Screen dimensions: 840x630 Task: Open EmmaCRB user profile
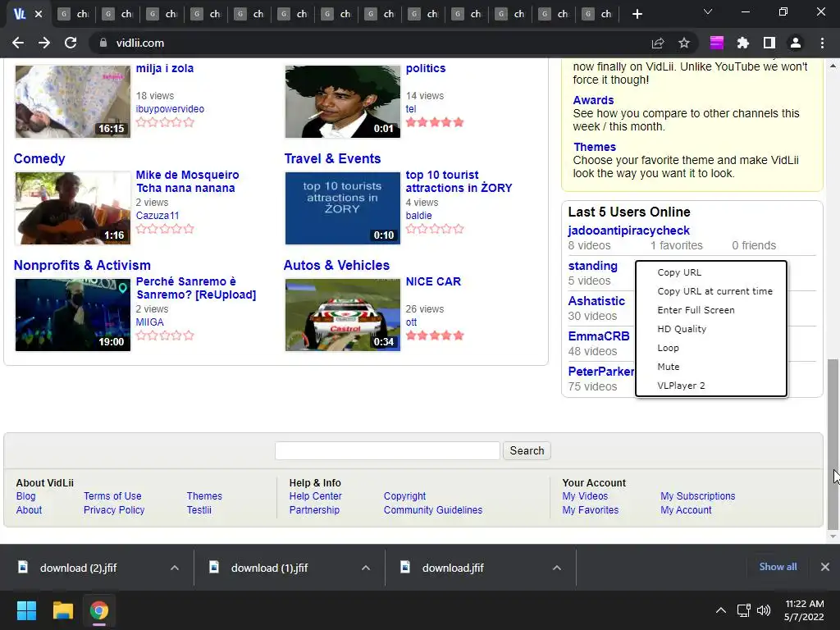598,336
